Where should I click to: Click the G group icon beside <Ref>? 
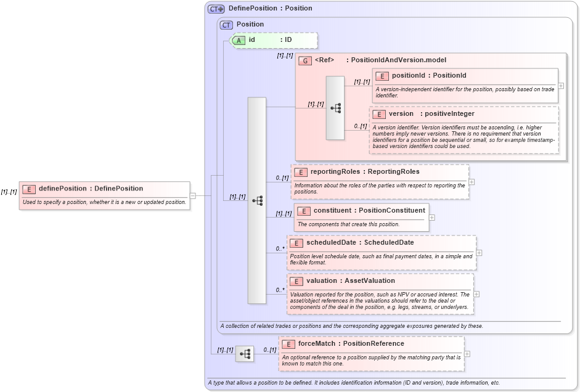point(304,60)
